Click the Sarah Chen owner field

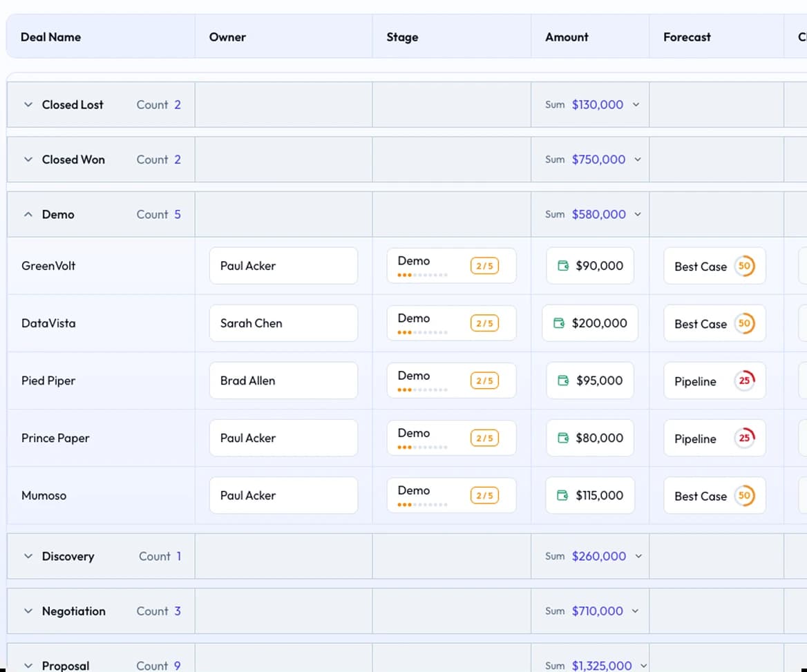tap(283, 323)
